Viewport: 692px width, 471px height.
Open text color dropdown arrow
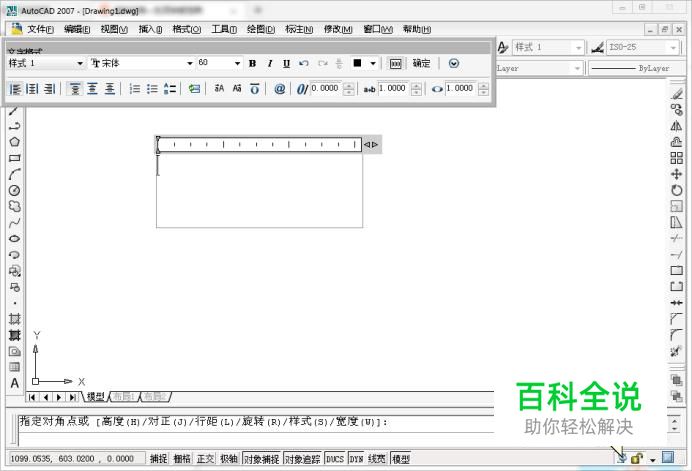coord(373,64)
